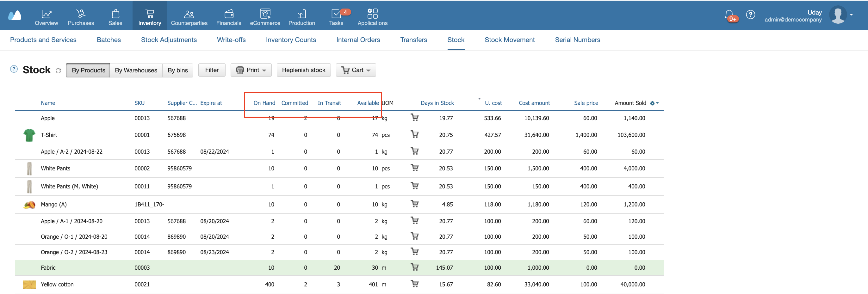Open the Purchases section
The width and height of the screenshot is (868, 294).
(81, 17)
